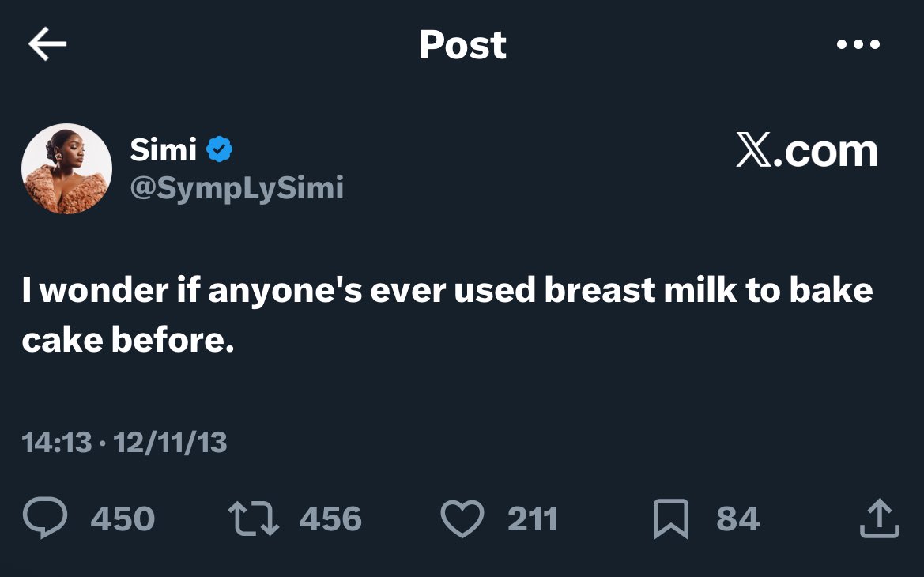
Task: Tap the 14:13 post time
Action: tap(57, 442)
